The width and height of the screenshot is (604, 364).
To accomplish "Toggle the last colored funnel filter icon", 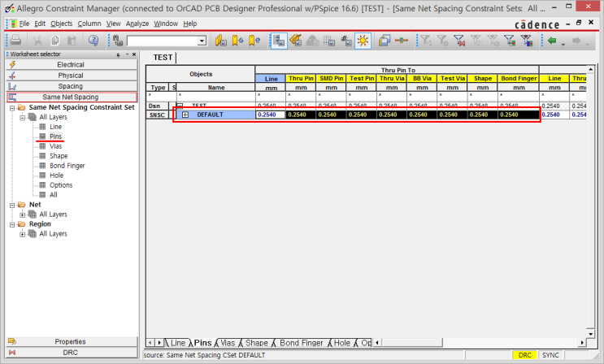I will (x=527, y=40).
